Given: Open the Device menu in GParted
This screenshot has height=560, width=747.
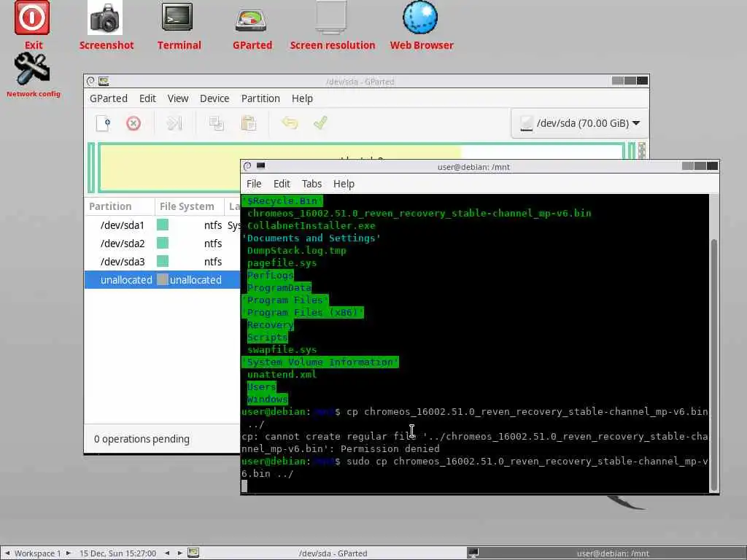Looking at the screenshot, I should 214,98.
